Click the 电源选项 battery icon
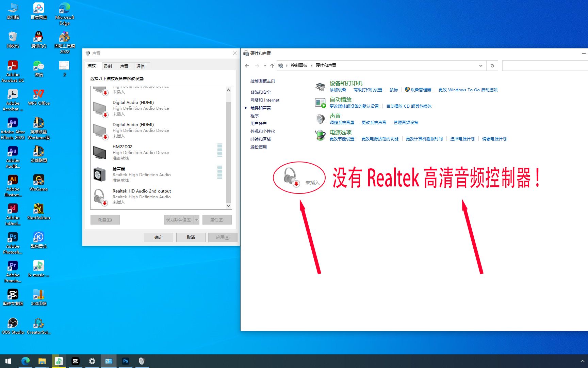588x368 pixels. pos(320,135)
